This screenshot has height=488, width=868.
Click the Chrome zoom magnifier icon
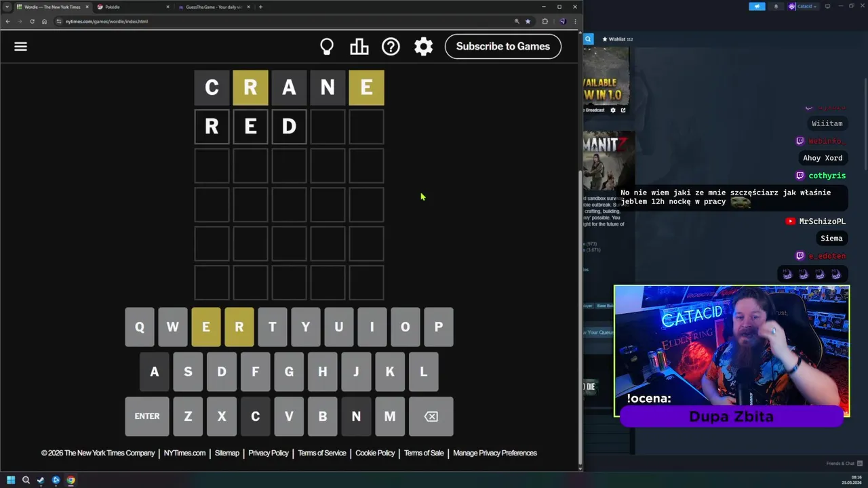517,21
